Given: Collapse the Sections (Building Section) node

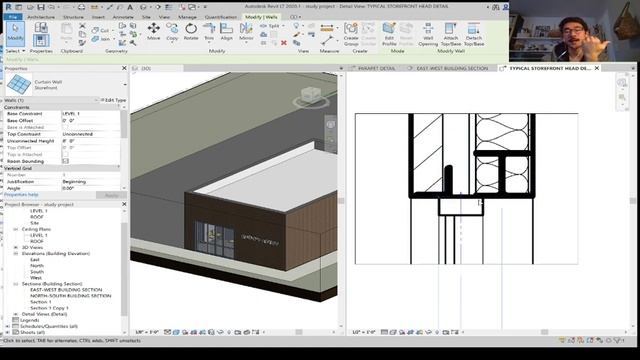Looking at the screenshot, I should (16, 284).
